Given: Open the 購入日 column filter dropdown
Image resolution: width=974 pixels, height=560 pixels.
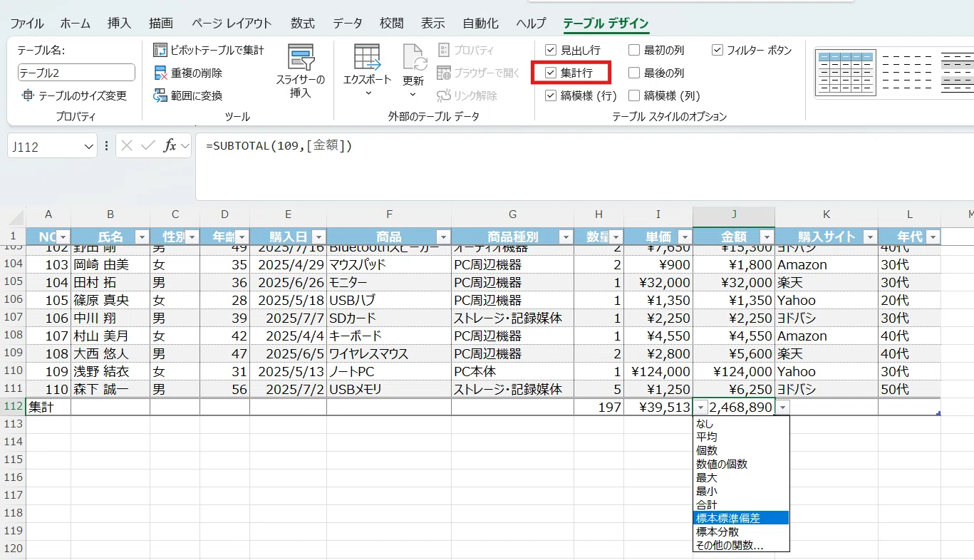Looking at the screenshot, I should 318,237.
